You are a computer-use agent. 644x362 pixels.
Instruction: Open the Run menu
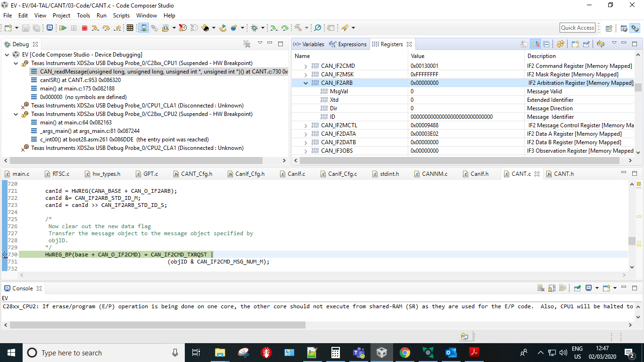click(101, 15)
